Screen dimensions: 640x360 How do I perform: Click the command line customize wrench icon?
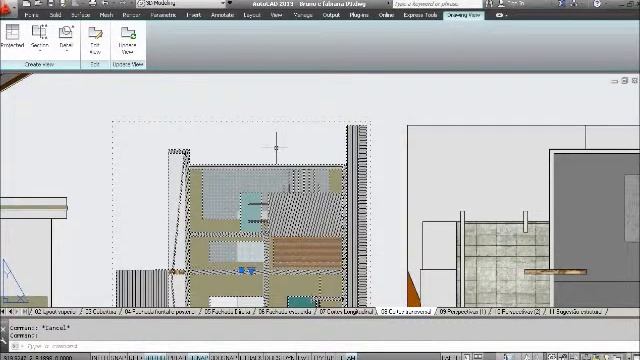pos(4,340)
